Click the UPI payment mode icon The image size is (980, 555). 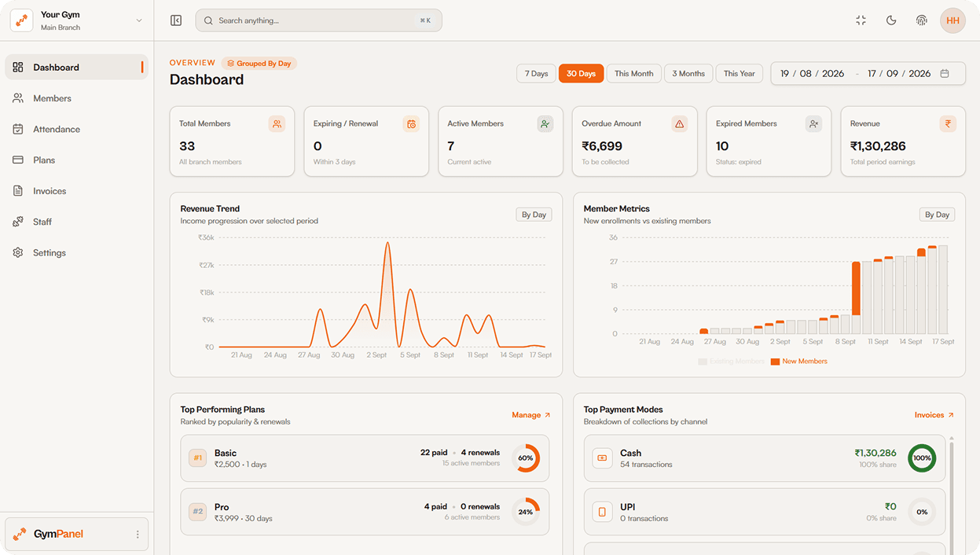tap(603, 512)
